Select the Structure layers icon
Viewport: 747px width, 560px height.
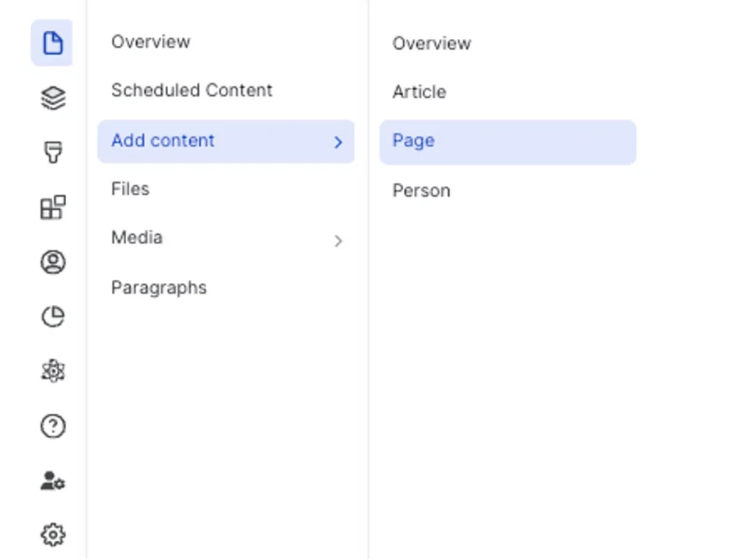(52, 98)
